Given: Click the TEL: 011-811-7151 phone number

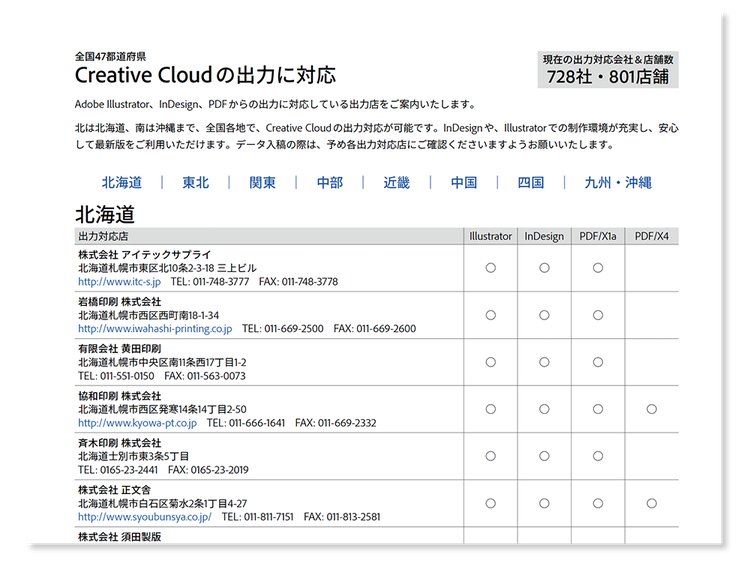Looking at the screenshot, I should click(258, 517).
